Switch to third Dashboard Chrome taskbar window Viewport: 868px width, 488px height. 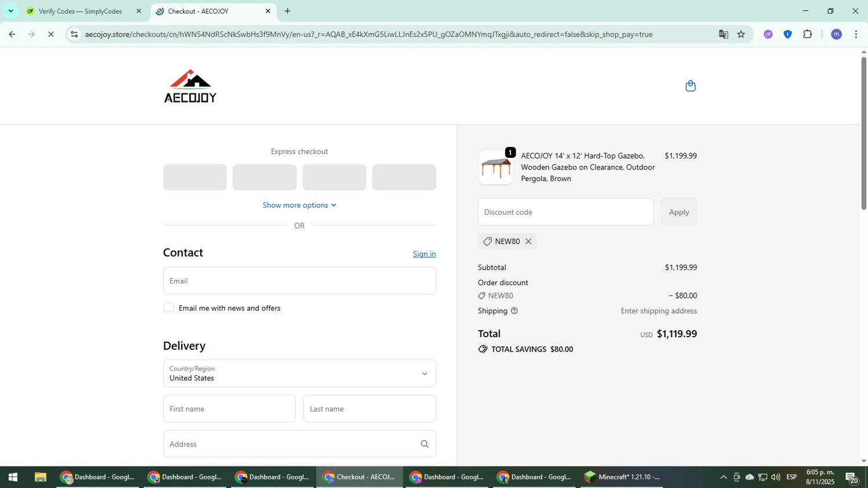(273, 478)
